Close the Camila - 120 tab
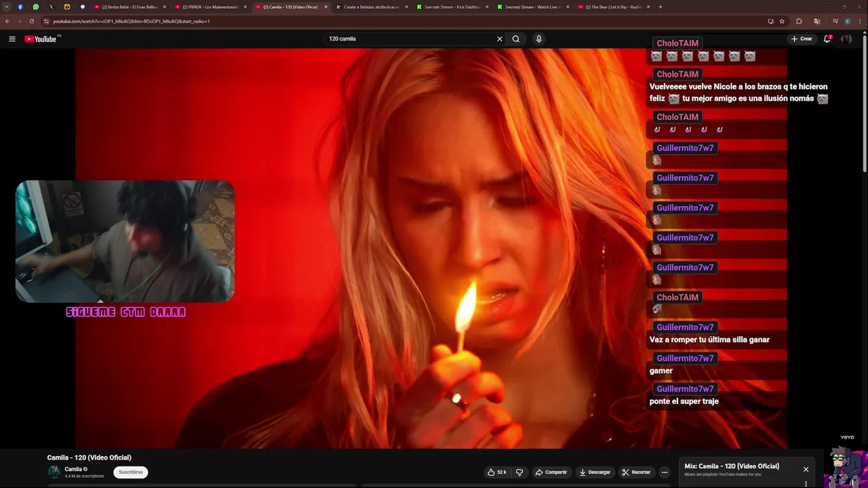 (x=325, y=7)
